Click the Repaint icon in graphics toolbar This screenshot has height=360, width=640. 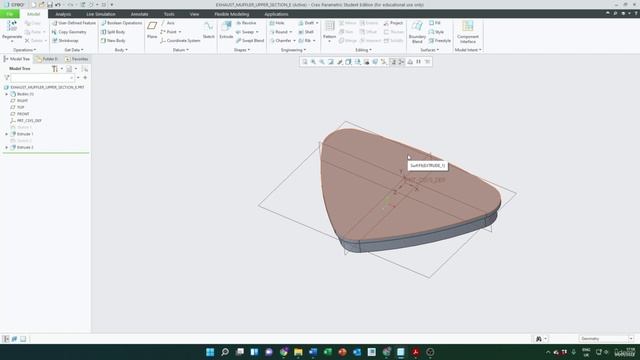tap(331, 62)
